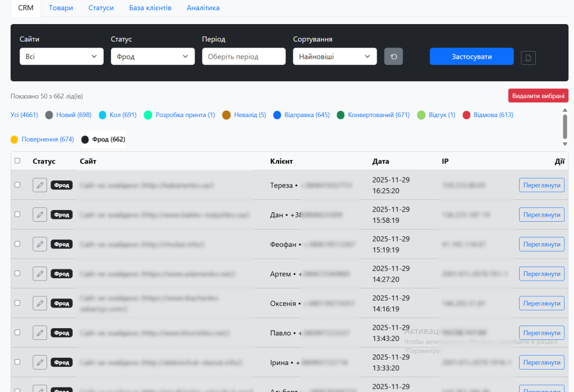Check the checkbox for Феофан row
Screen dimensions: 574x392
tap(17, 244)
